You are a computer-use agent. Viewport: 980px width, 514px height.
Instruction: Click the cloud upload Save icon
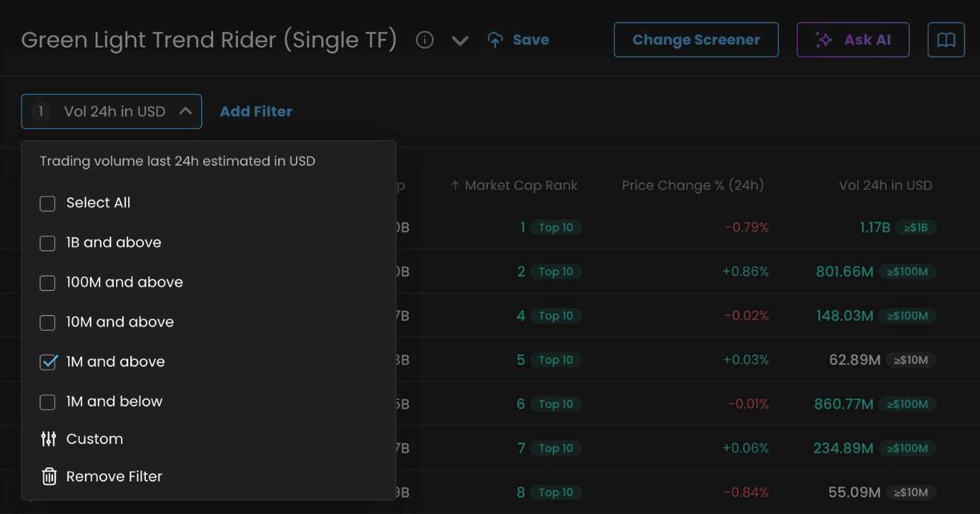point(496,40)
